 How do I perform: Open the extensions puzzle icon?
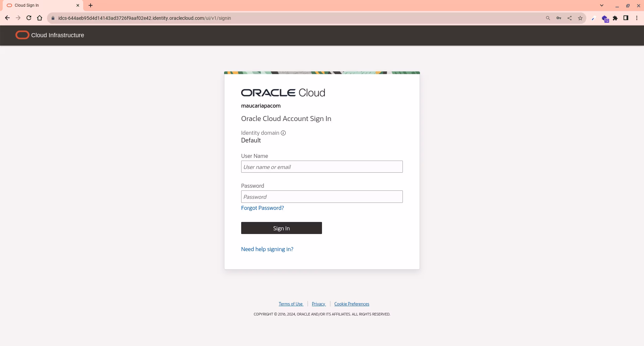(x=615, y=18)
